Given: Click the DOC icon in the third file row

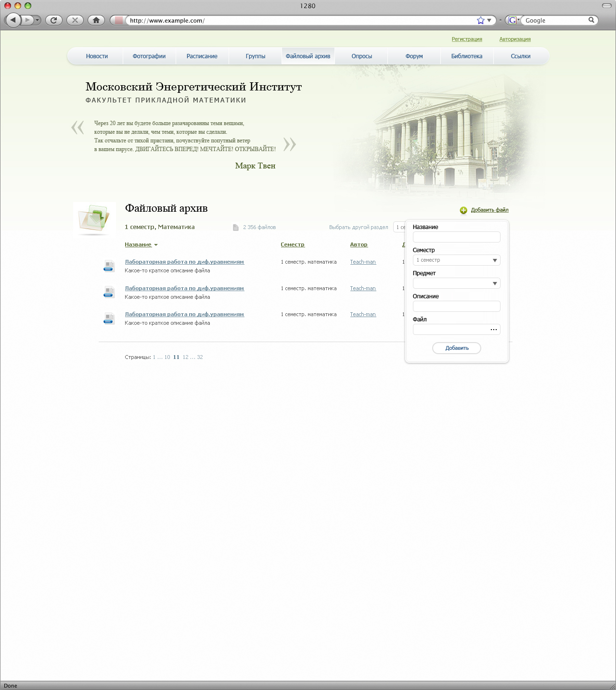Looking at the screenshot, I should 109,318.
